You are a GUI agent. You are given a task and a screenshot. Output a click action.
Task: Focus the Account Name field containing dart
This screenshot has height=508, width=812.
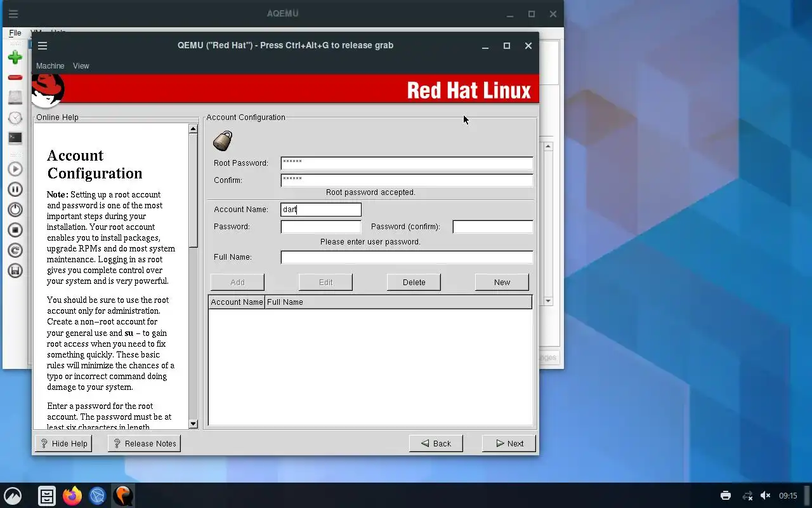click(x=321, y=210)
